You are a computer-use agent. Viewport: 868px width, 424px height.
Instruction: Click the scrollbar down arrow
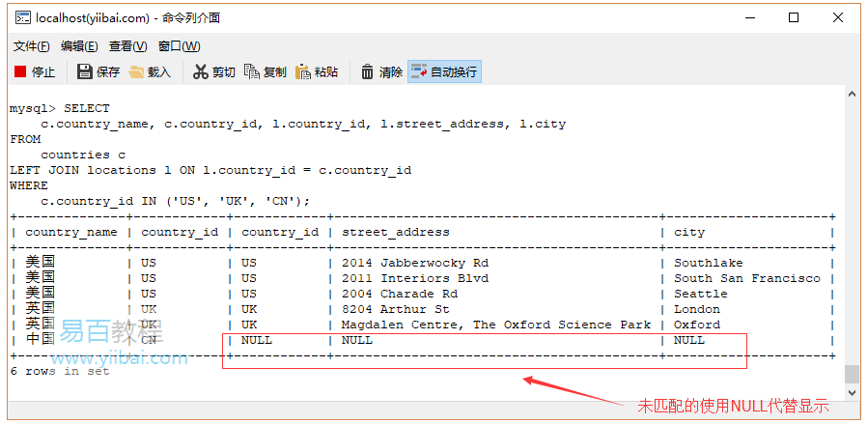coord(851,392)
